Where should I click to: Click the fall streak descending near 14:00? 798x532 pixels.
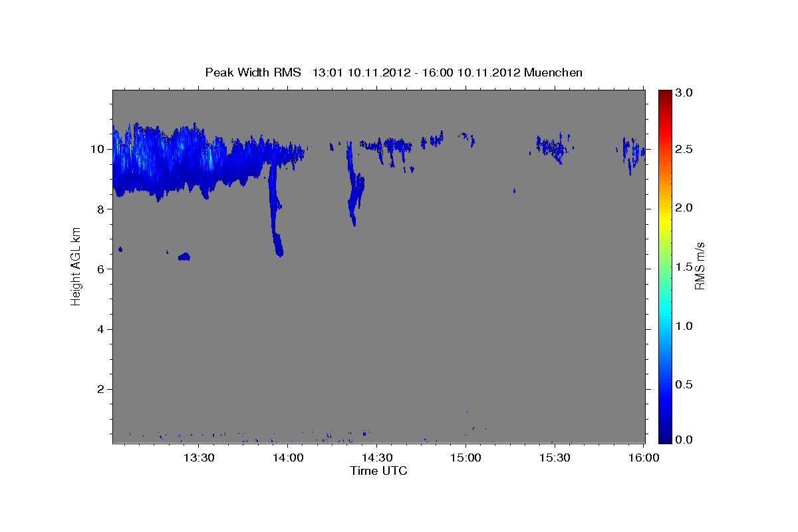[x=274, y=209]
